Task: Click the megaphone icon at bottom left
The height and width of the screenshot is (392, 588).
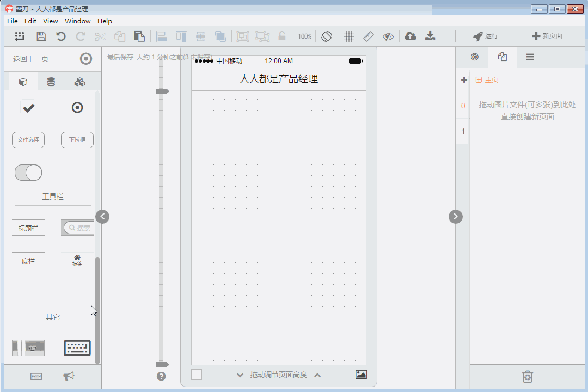Action: click(x=69, y=376)
